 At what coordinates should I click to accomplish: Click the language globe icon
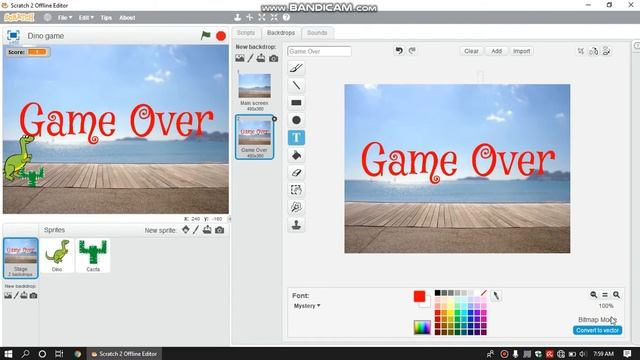tap(48, 18)
